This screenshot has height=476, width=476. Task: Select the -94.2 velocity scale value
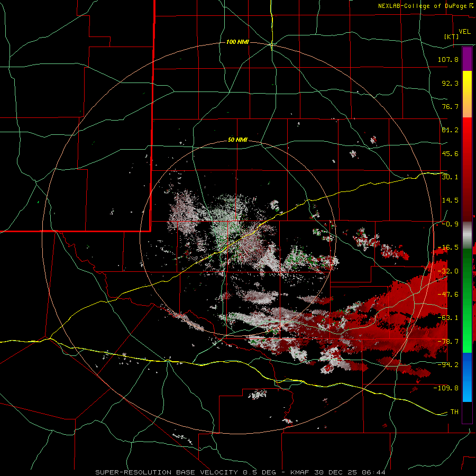(448, 364)
